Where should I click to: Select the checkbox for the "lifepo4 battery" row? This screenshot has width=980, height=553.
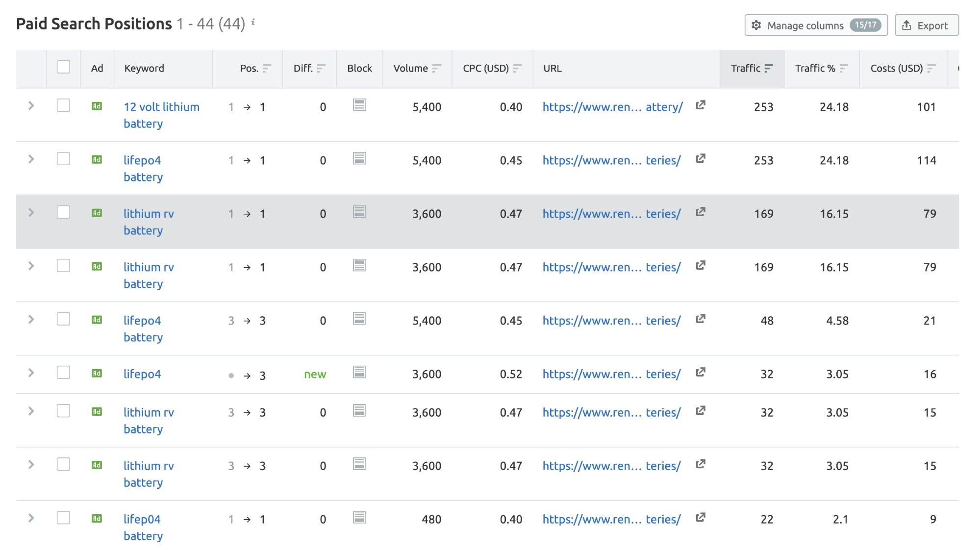point(63,159)
